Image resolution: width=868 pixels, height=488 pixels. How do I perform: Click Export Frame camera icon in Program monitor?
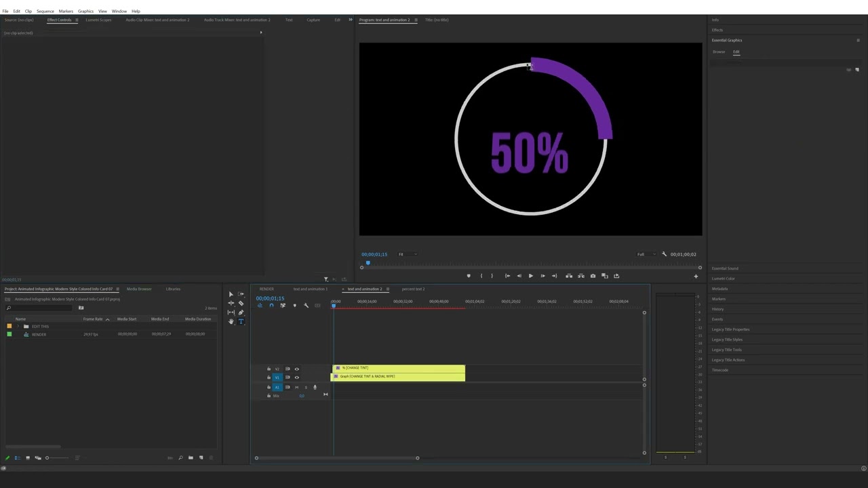[x=593, y=276]
